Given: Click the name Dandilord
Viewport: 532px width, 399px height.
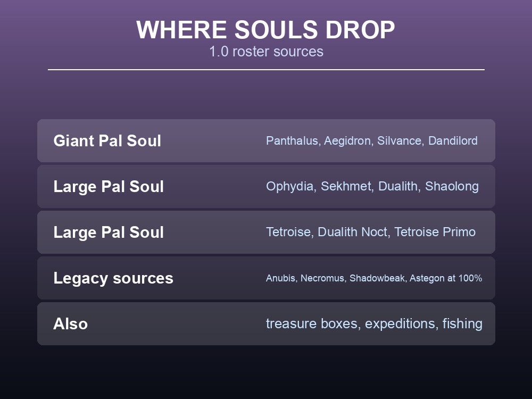Looking at the screenshot, I should point(453,140).
